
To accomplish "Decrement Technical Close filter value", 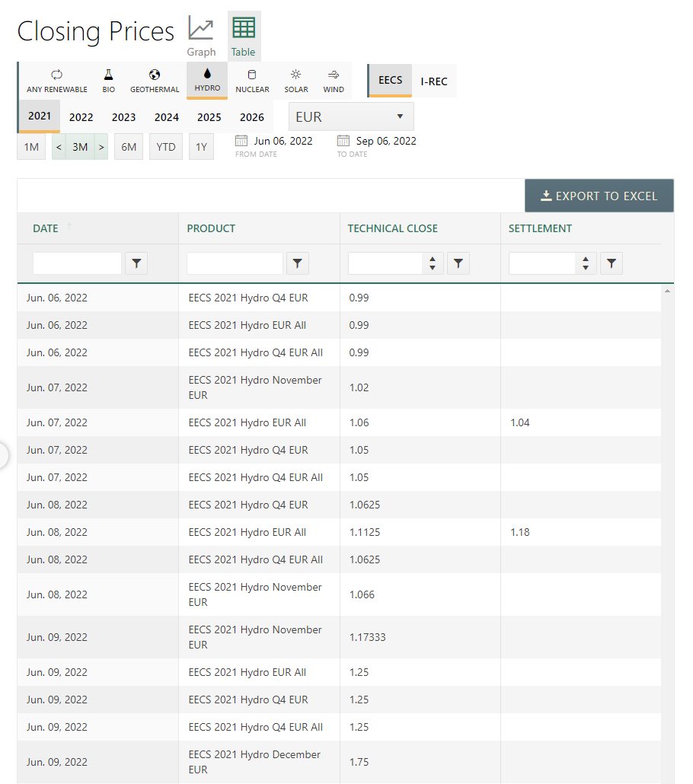I will (433, 268).
